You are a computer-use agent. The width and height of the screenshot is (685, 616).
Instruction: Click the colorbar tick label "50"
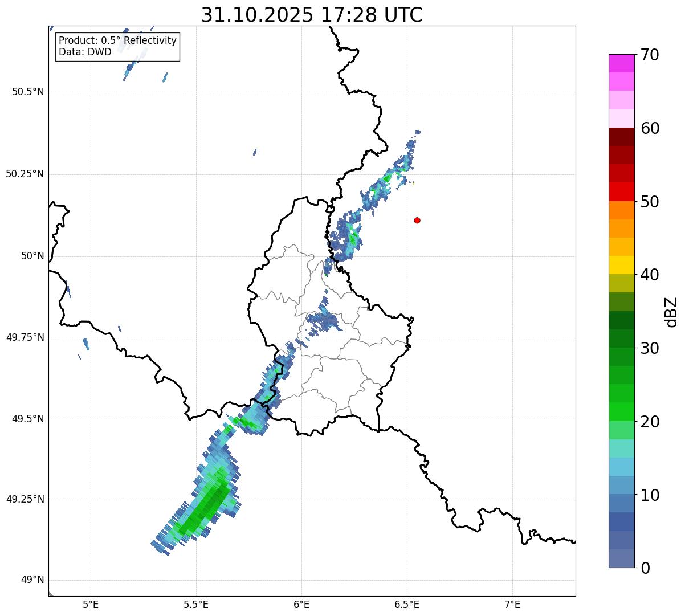coord(650,202)
